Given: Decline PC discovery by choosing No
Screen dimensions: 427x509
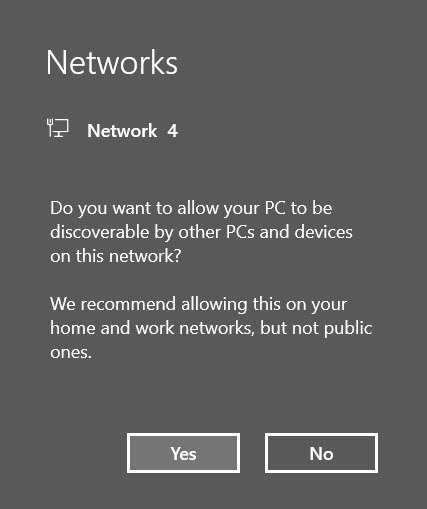Looking at the screenshot, I should coord(321,453).
